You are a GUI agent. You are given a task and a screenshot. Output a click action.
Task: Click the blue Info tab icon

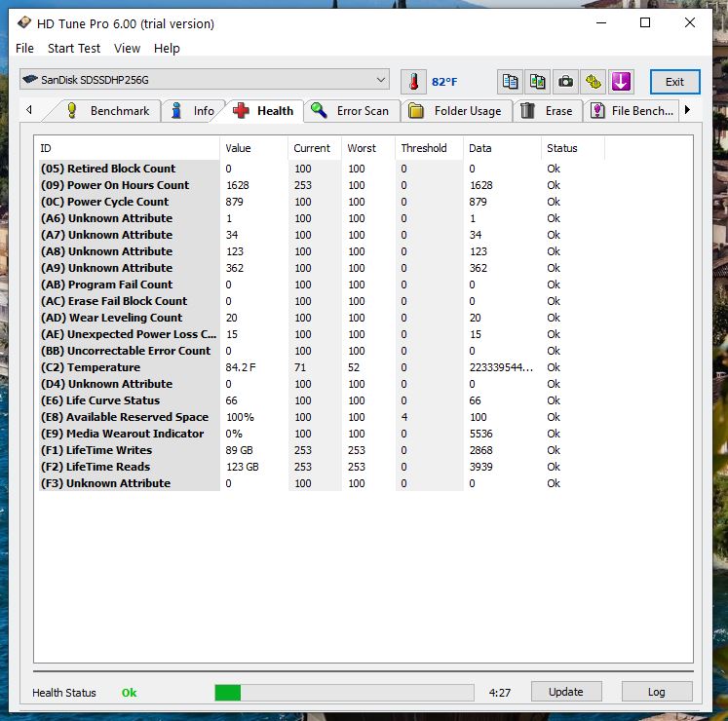[176, 110]
